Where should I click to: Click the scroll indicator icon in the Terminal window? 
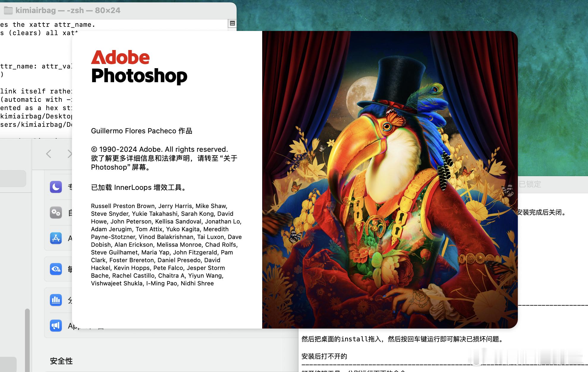click(x=232, y=23)
